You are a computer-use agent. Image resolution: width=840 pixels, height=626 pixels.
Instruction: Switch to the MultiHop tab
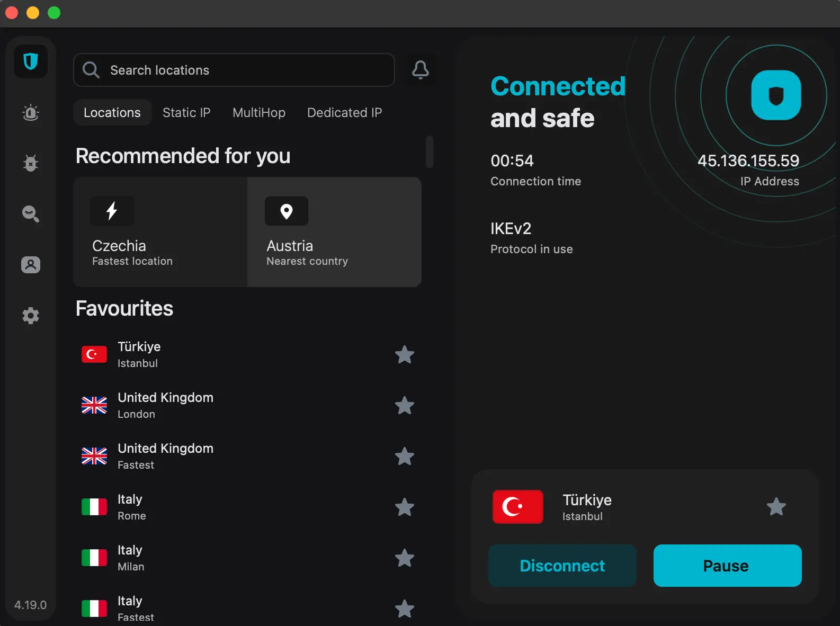point(259,113)
